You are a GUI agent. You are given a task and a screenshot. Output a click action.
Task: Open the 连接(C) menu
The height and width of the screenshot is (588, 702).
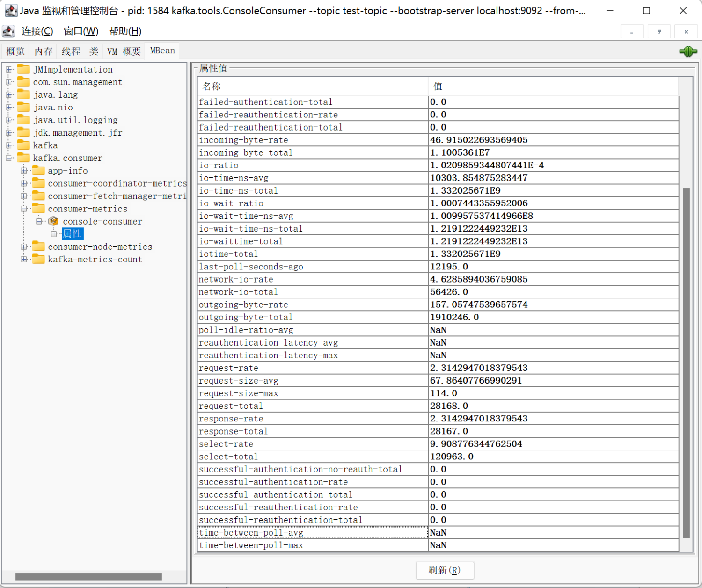37,31
